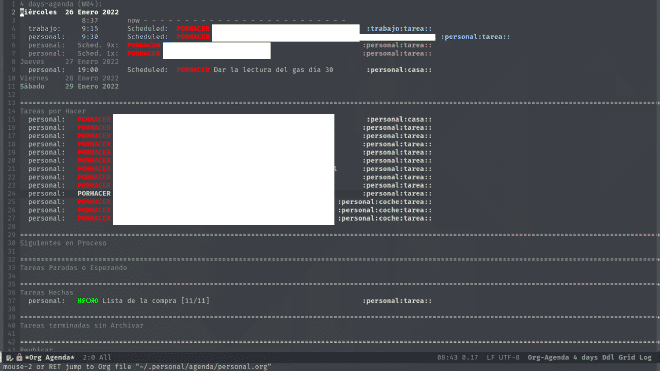Click the ':personal:tarea::' tag on the 9:30 row

[x=476, y=37]
